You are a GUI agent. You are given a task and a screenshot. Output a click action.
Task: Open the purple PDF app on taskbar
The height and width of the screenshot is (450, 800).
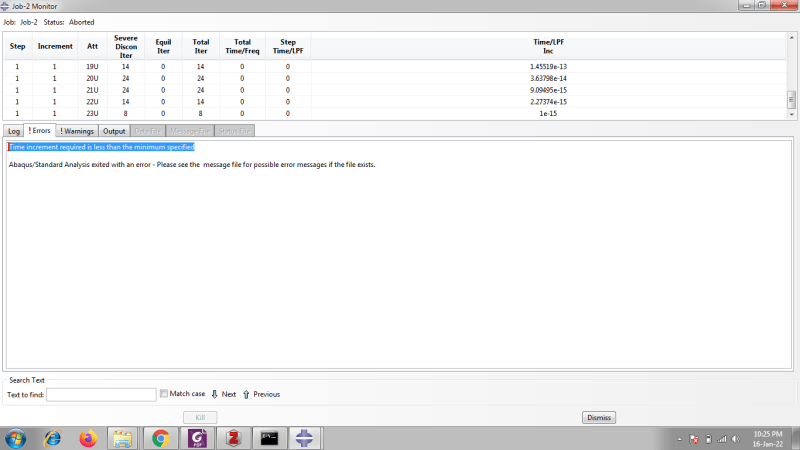(197, 438)
